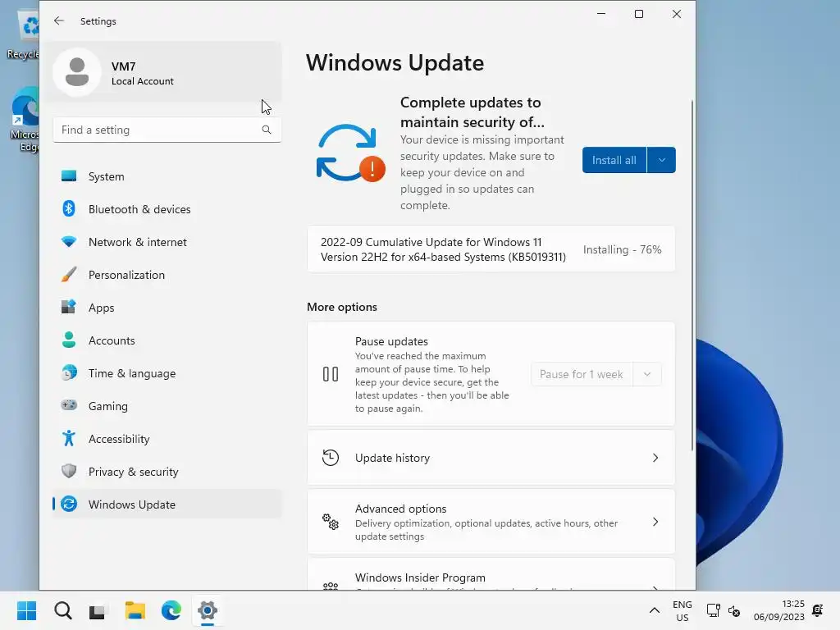
Task: Open Advanced options
Action: tap(491, 522)
